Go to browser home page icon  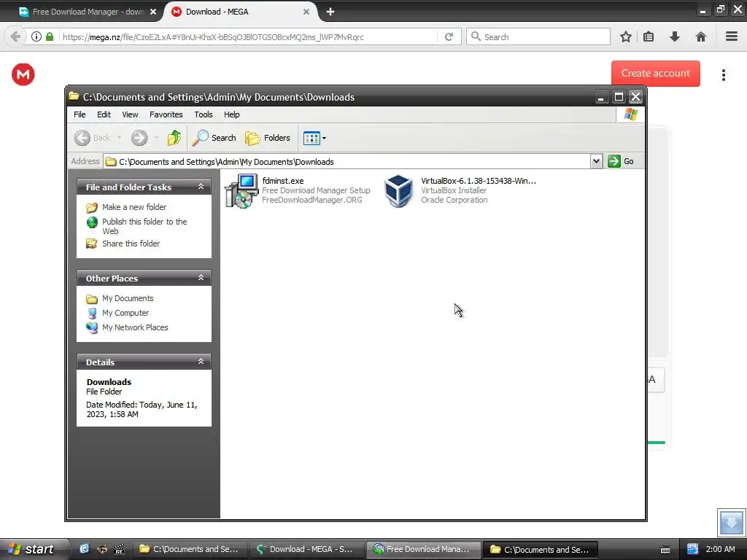click(701, 36)
